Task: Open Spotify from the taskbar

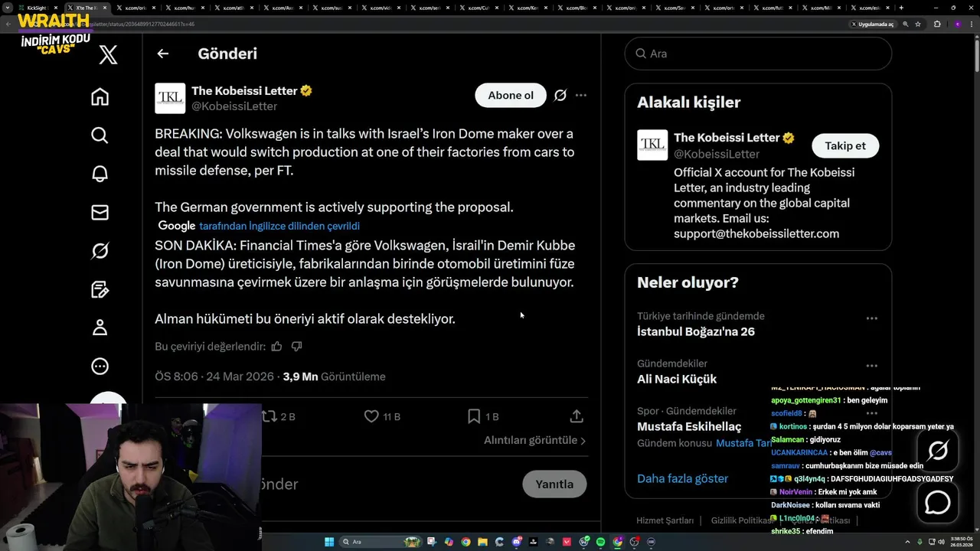Action: tap(600, 542)
